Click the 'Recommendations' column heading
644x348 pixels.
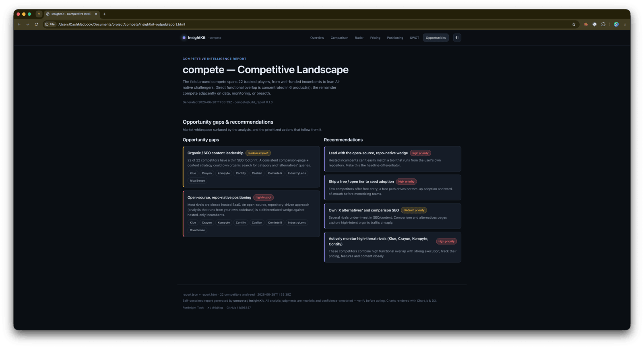coord(343,140)
